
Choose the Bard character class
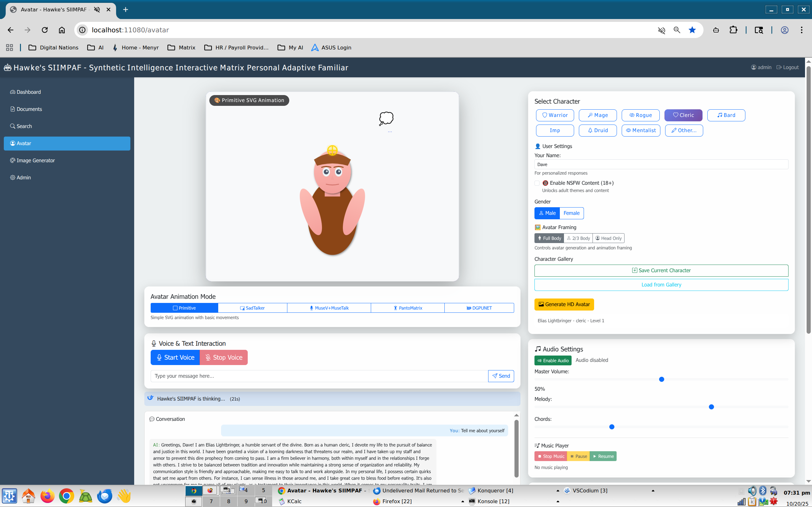click(726, 115)
